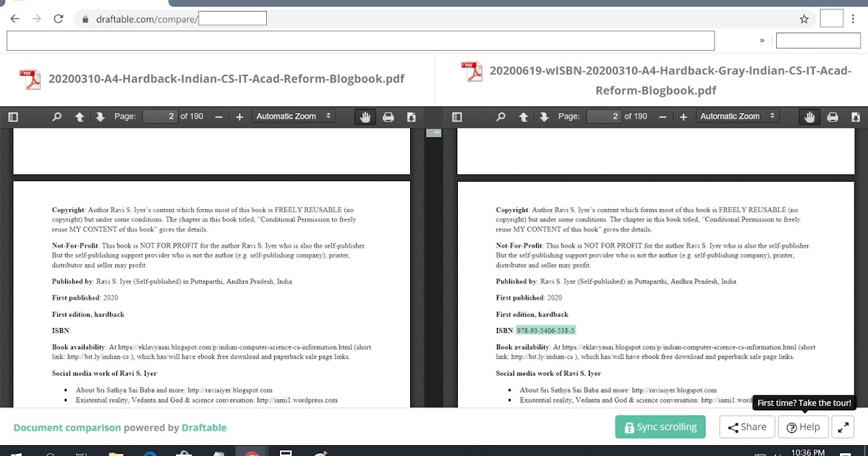Enable Sync scrolling

pyautogui.click(x=660, y=426)
